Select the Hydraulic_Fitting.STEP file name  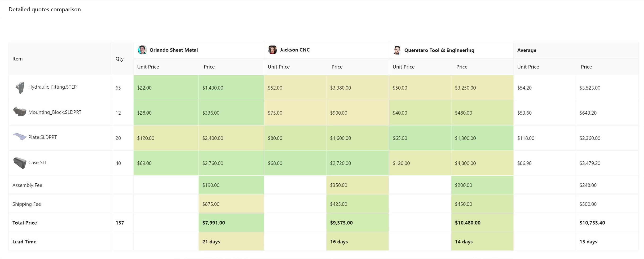(53, 87)
